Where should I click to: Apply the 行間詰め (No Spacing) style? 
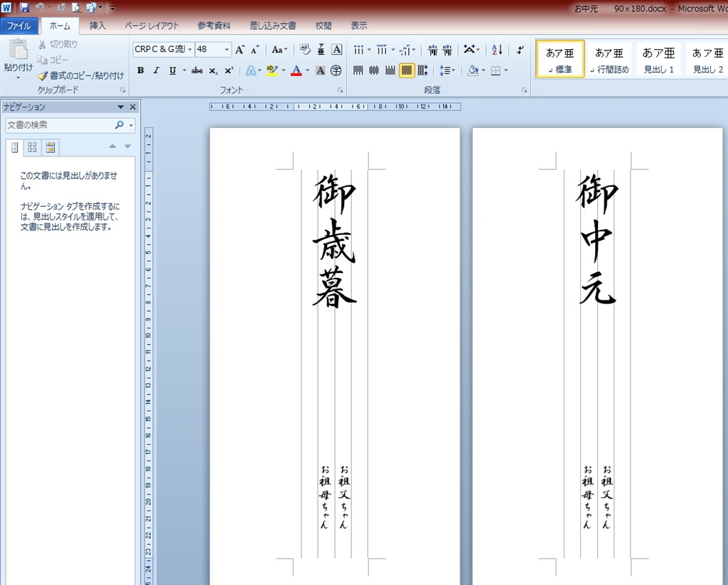pos(609,59)
